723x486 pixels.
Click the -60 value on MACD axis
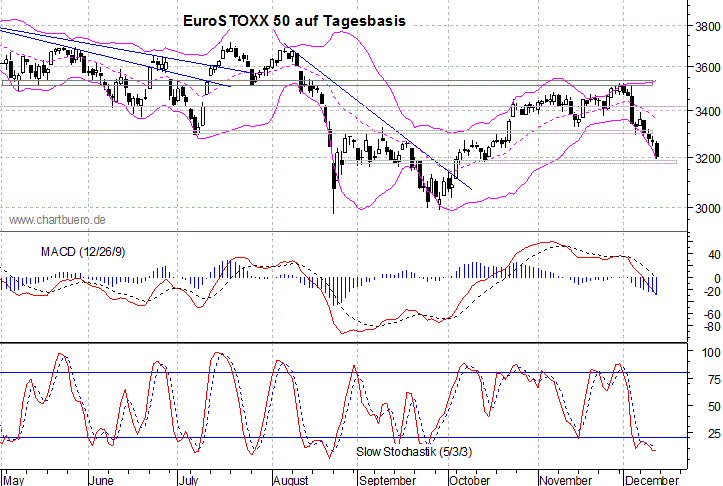coord(711,314)
